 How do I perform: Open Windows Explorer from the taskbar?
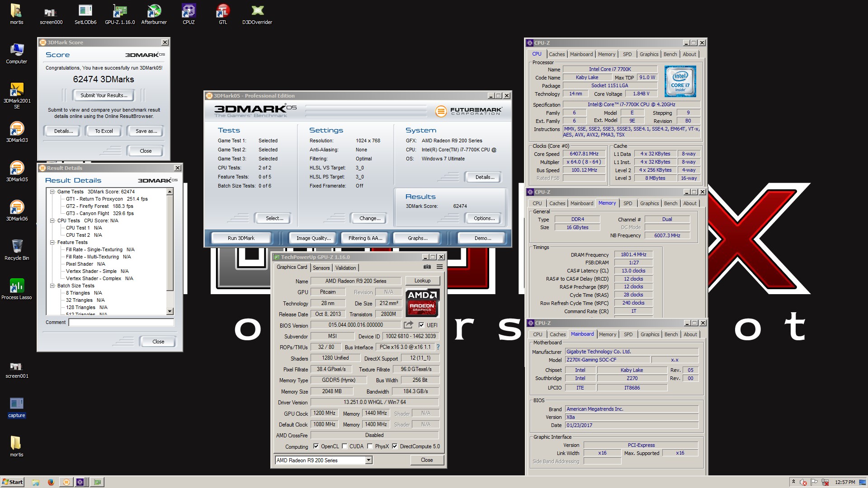(x=36, y=482)
